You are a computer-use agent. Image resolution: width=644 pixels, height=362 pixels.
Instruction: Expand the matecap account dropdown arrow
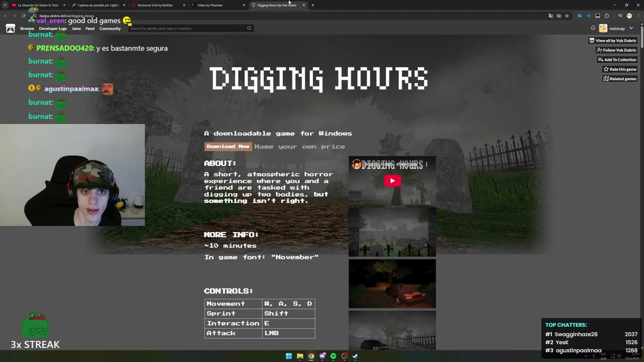pos(631,28)
